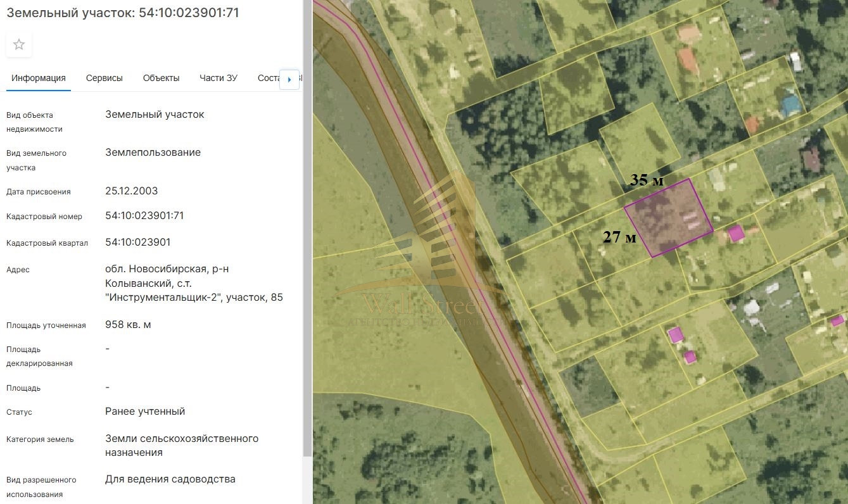The height and width of the screenshot is (504, 848).
Task: Click the Кадастровый квартал label
Action: (47, 243)
